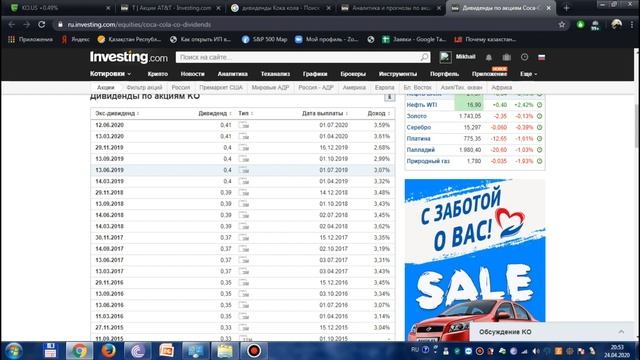Screen dimensions: 640x360
Task: Reload the page in Chrome
Action: click(x=42, y=24)
